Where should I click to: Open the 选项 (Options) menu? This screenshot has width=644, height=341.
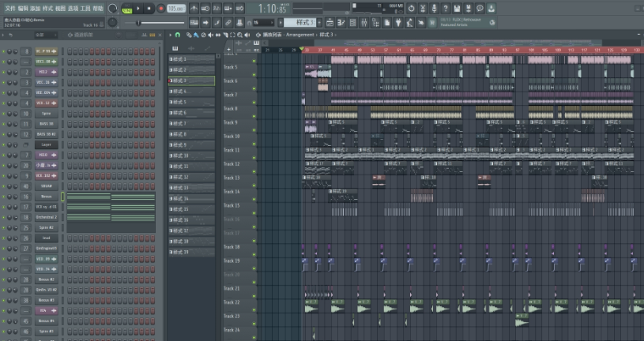(x=73, y=8)
